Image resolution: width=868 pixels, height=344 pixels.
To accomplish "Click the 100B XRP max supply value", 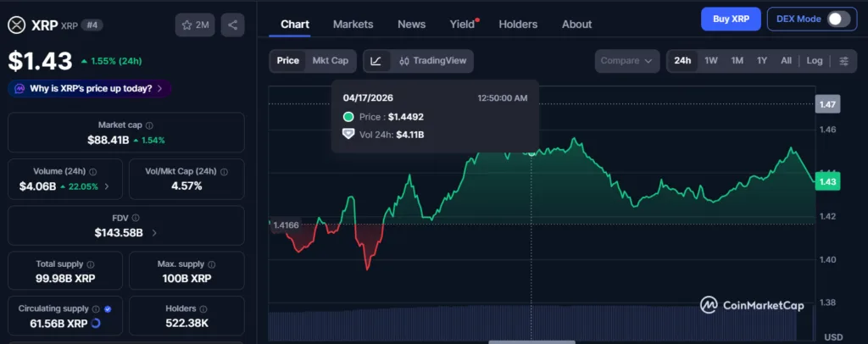I will (186, 278).
